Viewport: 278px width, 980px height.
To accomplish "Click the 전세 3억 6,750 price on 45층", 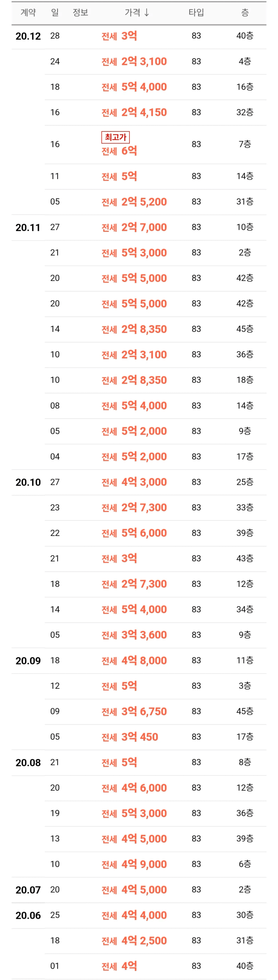I will point(134,712).
